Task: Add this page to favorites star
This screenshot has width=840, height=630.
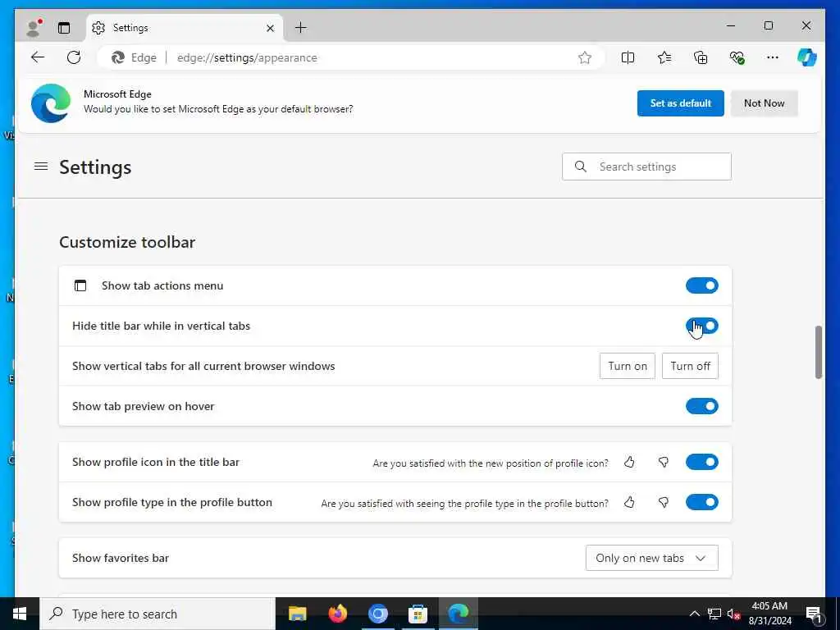Action: [x=584, y=57]
